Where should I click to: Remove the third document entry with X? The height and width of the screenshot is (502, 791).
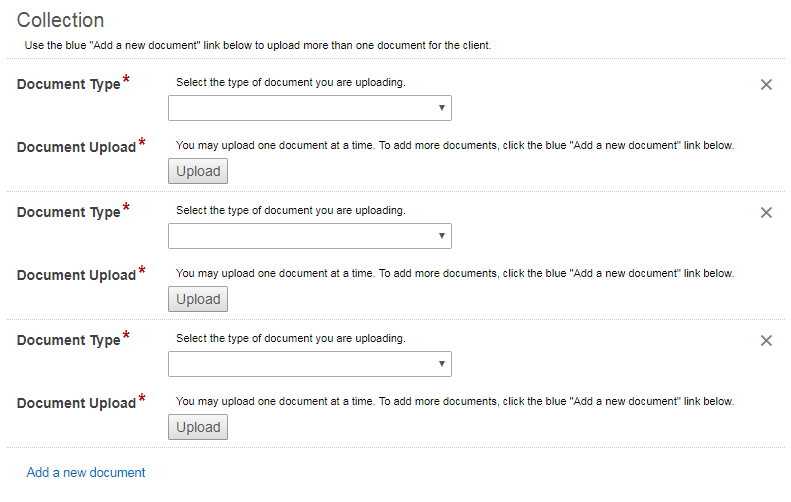tap(766, 341)
